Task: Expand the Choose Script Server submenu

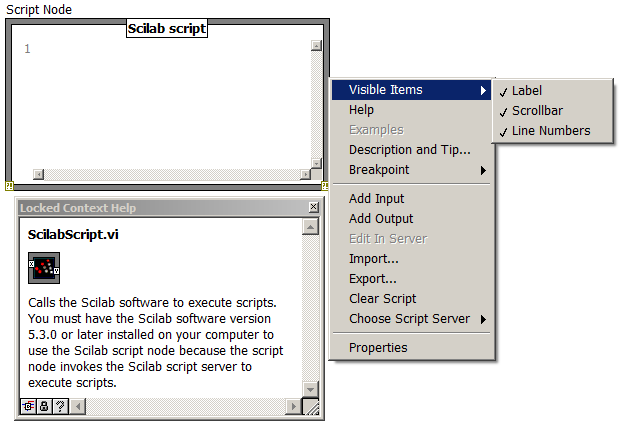Action: tap(411, 319)
